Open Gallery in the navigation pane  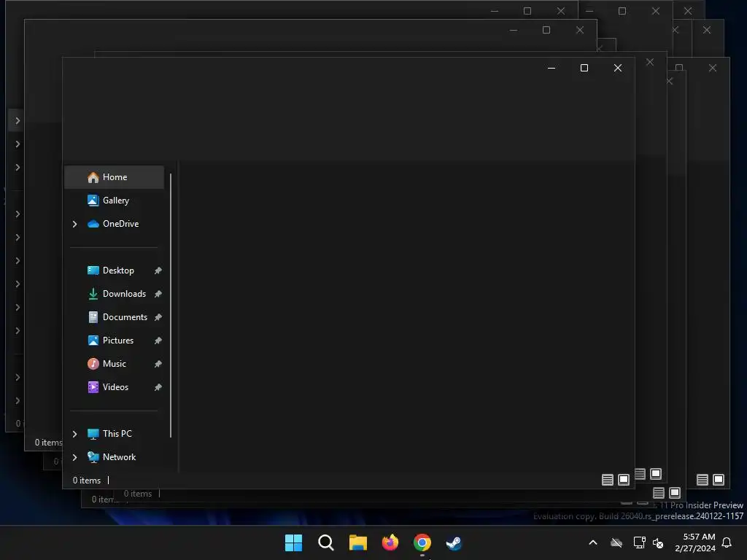click(x=115, y=201)
